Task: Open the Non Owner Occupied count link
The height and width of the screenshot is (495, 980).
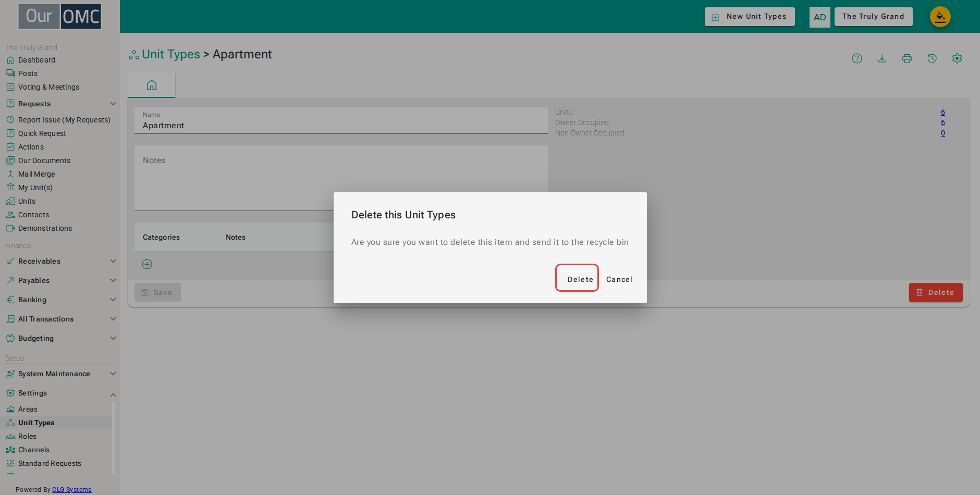Action: (942, 133)
